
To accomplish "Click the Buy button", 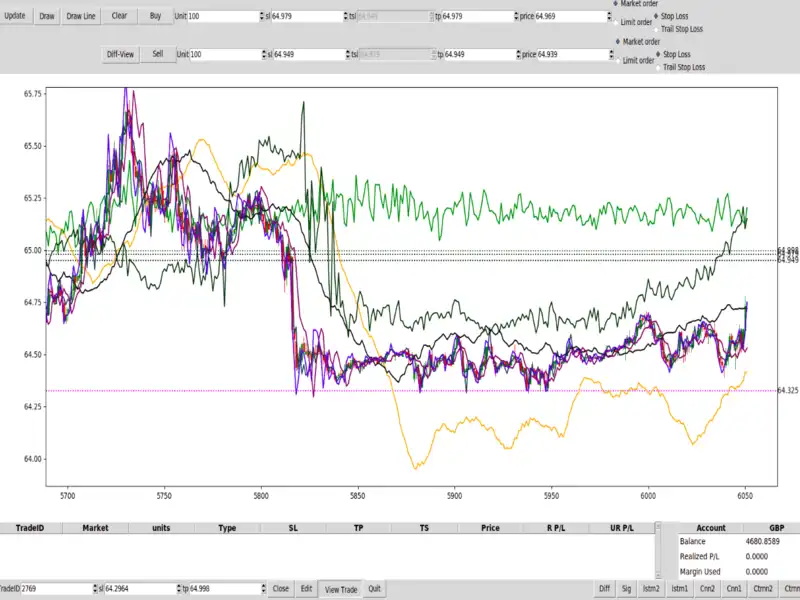I will [x=154, y=16].
